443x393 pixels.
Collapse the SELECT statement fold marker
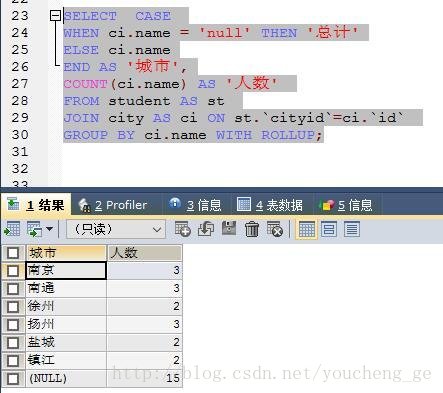[55, 15]
